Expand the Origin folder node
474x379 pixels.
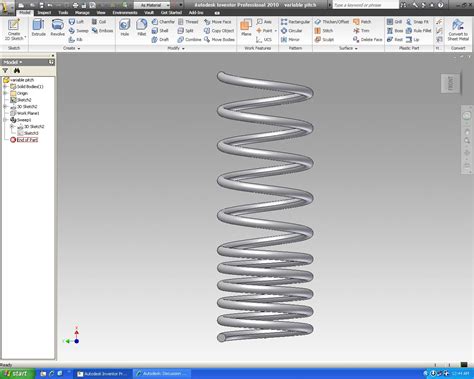pos(5,93)
